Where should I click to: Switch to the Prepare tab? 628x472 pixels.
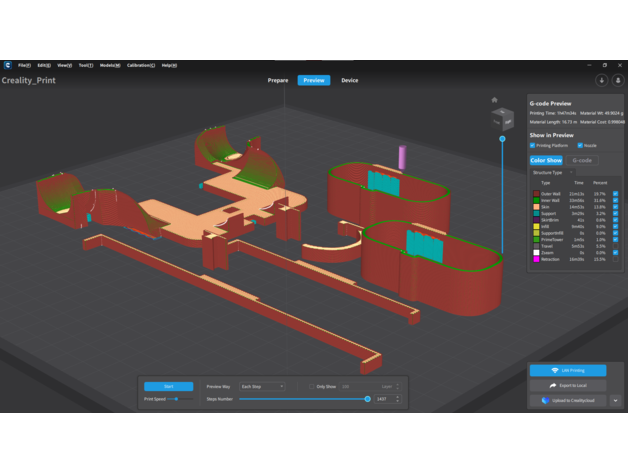point(278,80)
